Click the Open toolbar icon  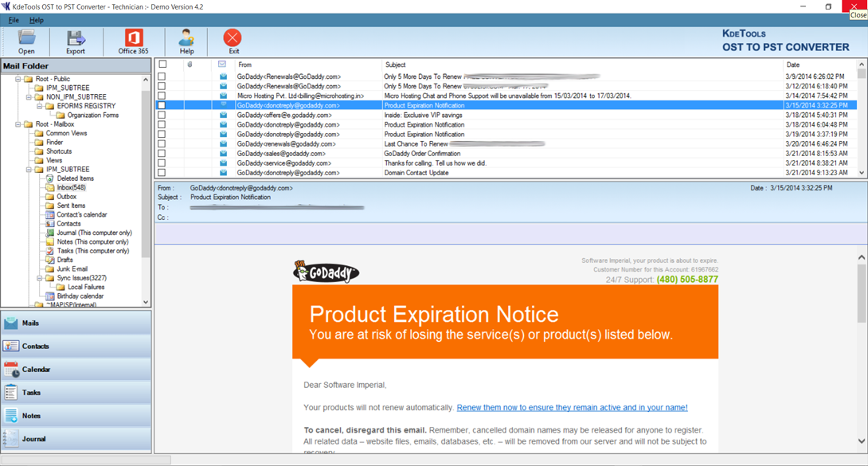pyautogui.click(x=26, y=41)
